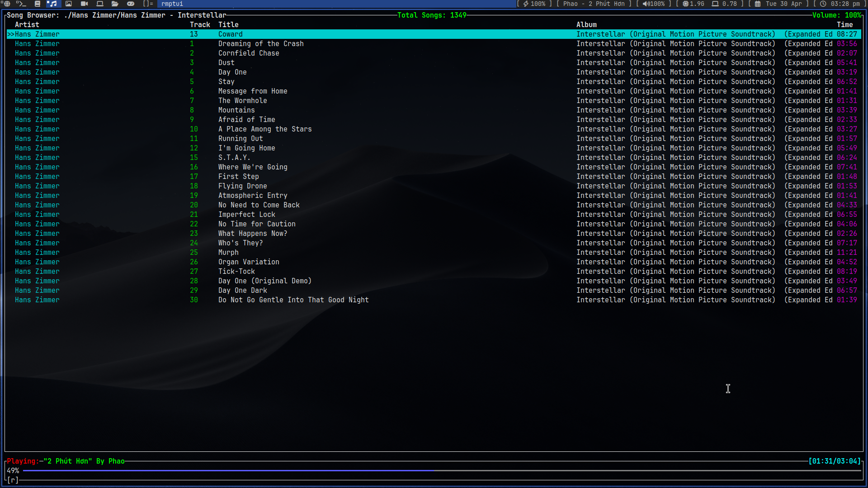868x488 pixels.
Task: Click the music note workspace icon
Action: click(x=52, y=4)
